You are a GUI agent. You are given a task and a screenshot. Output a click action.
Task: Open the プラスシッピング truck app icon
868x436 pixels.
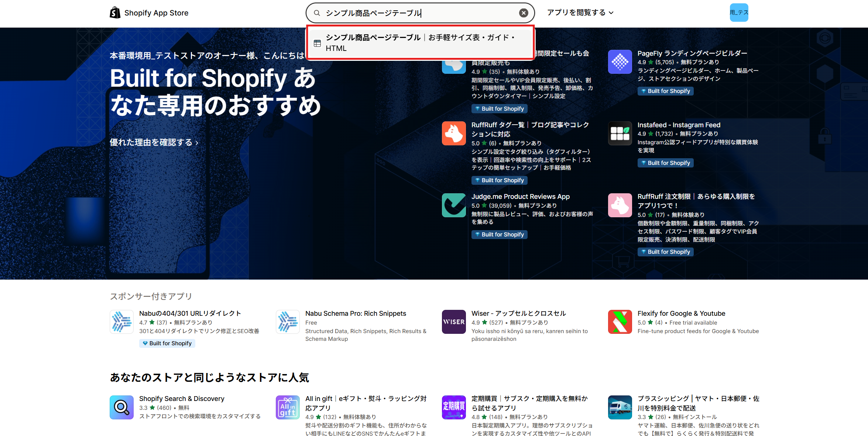click(x=620, y=407)
